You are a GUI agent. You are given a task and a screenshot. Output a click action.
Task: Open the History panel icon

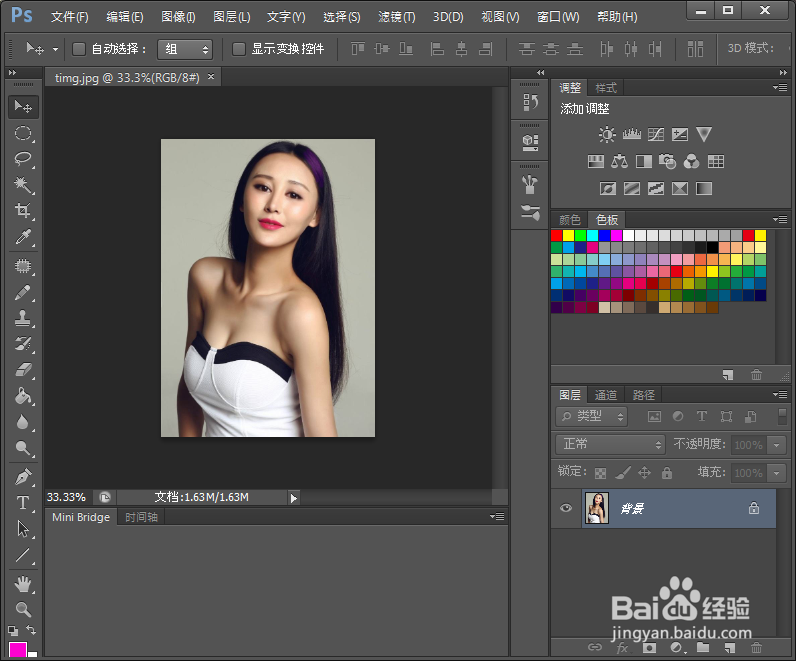pos(530,103)
